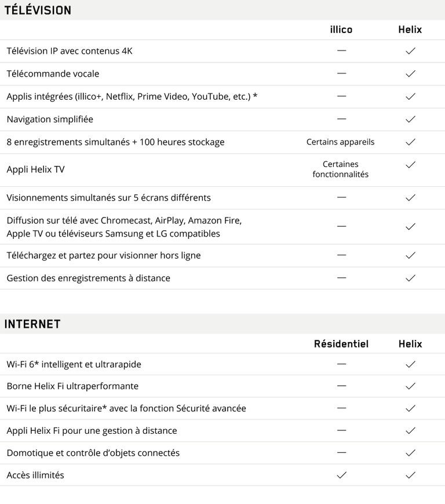This screenshot has height=504, width=445.
Task: Select the Résidentiel column header
Action: click(341, 344)
